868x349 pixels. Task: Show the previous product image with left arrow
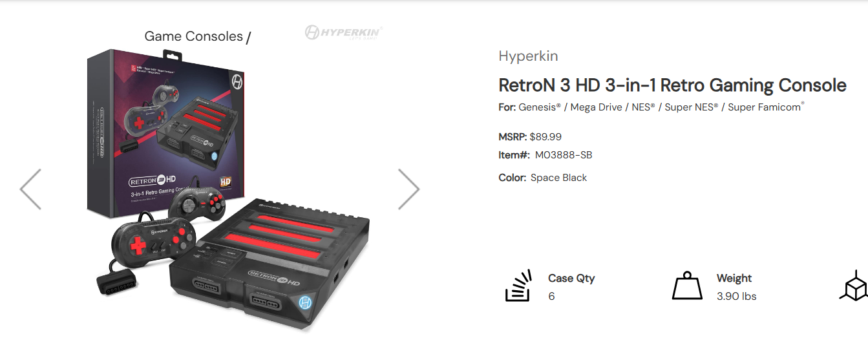tap(30, 189)
